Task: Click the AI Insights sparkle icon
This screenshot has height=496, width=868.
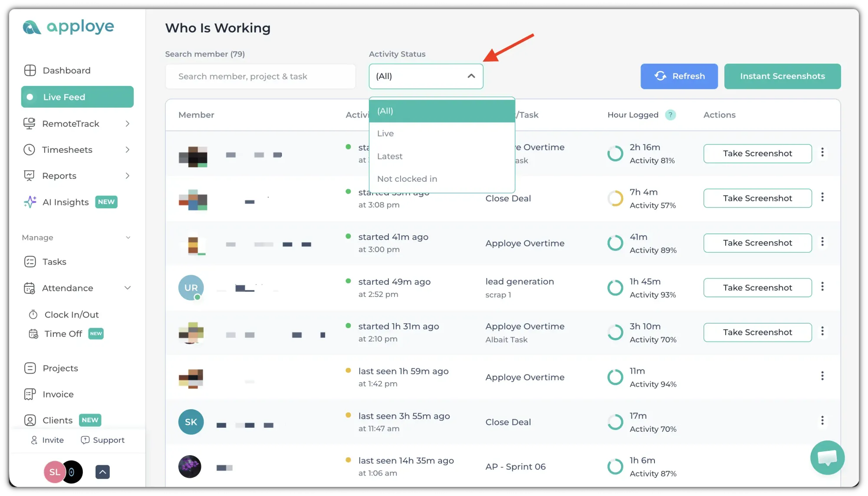Action: tap(30, 202)
